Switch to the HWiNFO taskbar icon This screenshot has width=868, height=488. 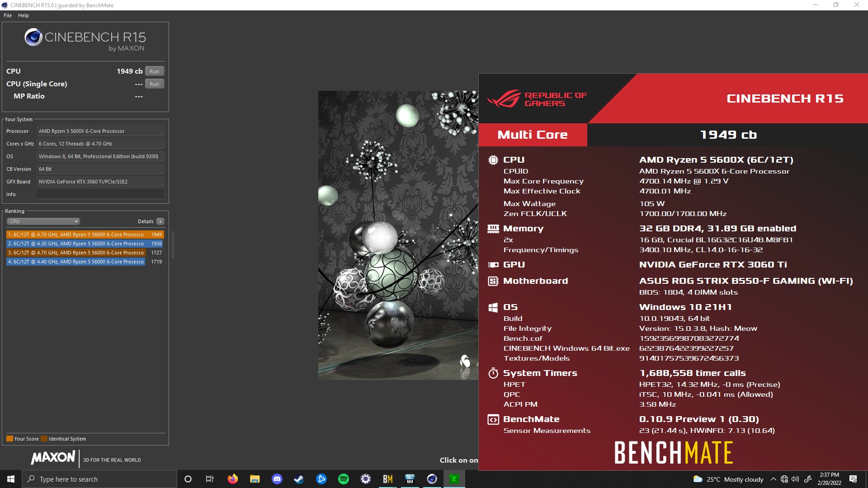tap(410, 479)
